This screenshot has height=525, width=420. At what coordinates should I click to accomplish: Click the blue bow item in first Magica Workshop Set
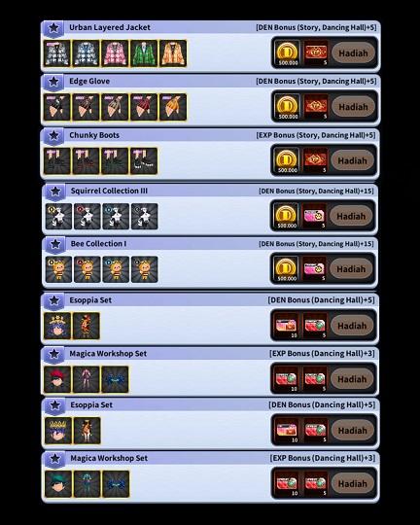click(115, 379)
